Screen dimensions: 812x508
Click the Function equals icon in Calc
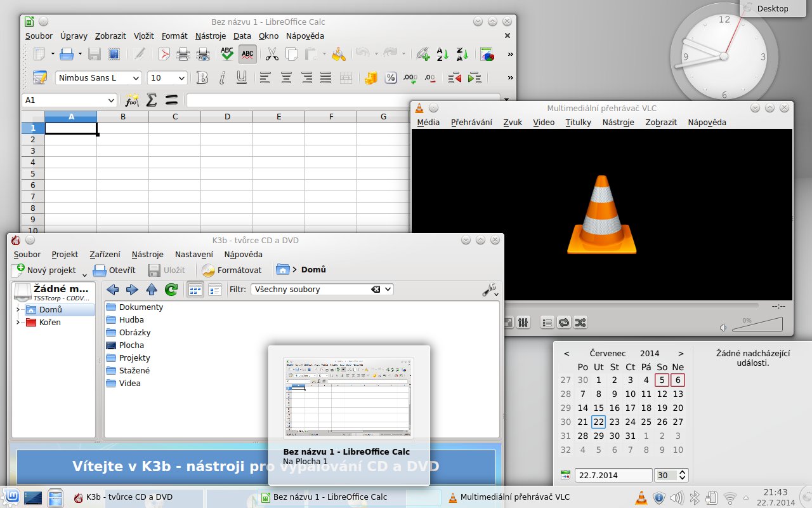point(171,100)
